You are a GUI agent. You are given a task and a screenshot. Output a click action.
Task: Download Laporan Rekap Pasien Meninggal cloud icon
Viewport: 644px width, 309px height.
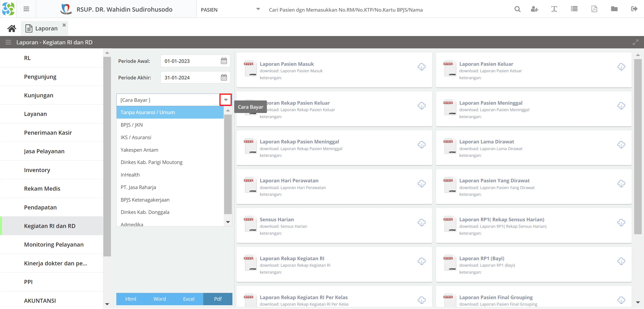[x=421, y=145]
